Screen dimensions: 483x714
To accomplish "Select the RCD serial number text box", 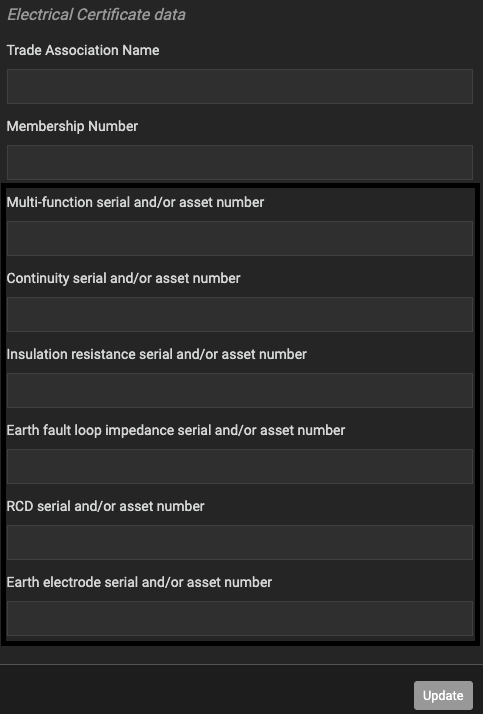I will (x=240, y=543).
